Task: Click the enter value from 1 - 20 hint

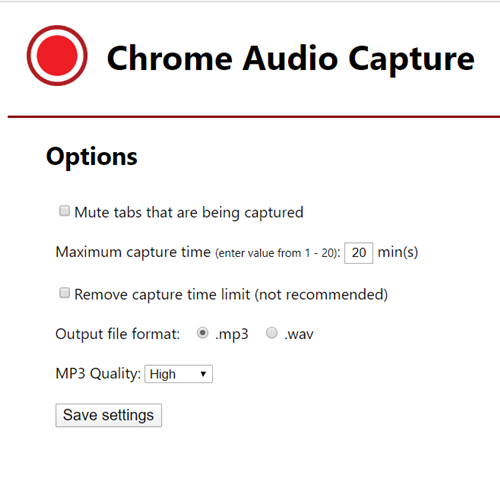Action: (278, 253)
